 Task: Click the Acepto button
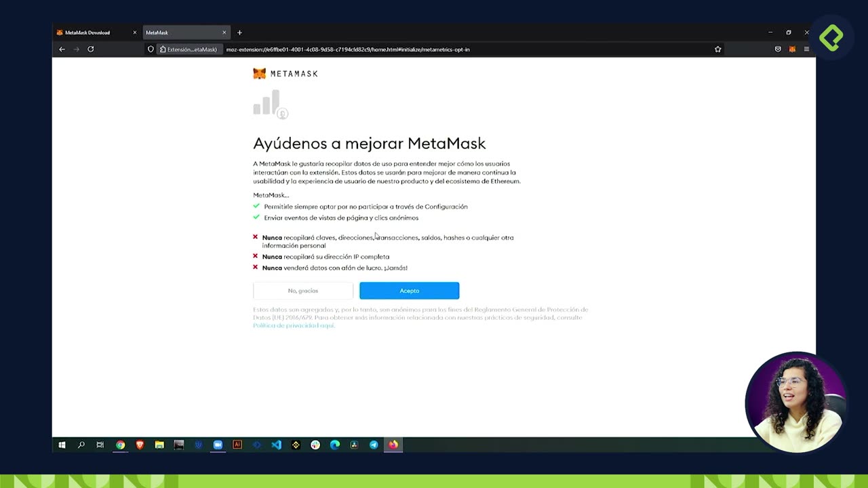[409, 291]
